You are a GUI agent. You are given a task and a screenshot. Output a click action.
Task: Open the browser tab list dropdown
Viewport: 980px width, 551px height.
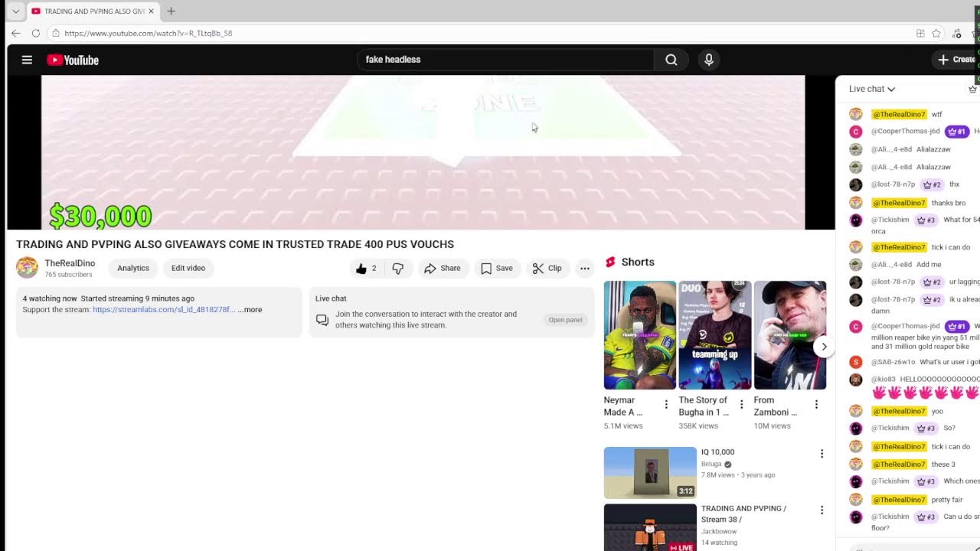click(x=15, y=11)
